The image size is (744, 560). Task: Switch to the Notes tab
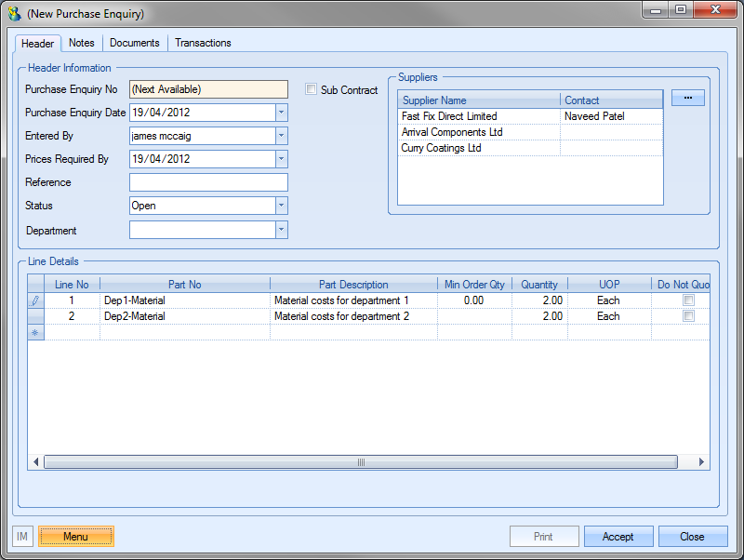coord(82,43)
